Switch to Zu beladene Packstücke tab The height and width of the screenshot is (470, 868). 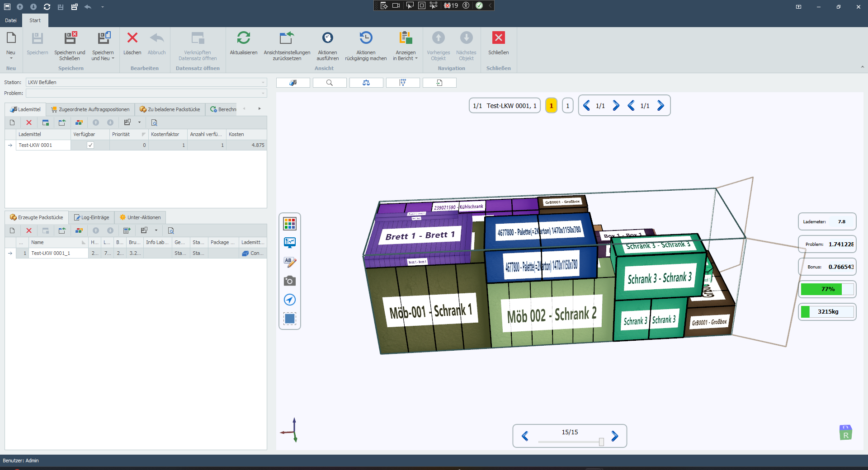170,109
